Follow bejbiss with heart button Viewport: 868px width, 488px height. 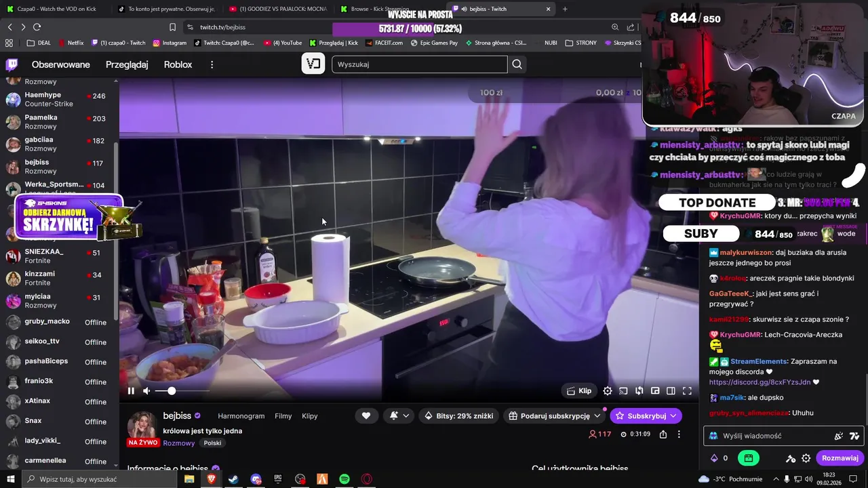point(366,415)
